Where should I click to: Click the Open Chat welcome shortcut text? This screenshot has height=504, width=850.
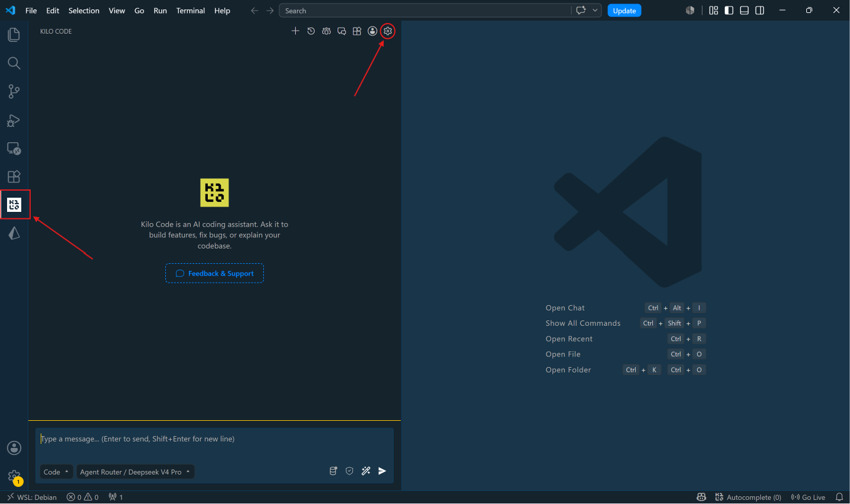(x=565, y=308)
